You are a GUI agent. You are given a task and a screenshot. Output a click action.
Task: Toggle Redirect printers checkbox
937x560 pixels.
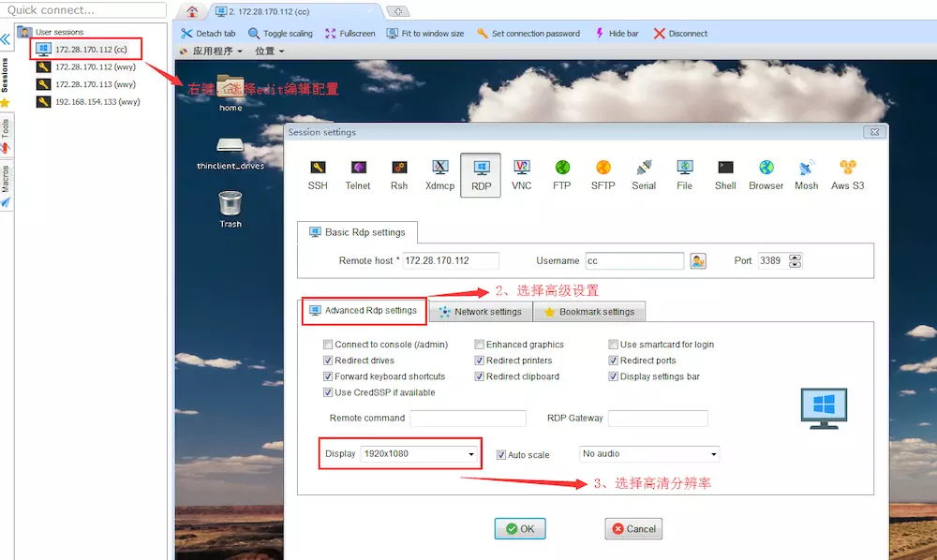(479, 361)
